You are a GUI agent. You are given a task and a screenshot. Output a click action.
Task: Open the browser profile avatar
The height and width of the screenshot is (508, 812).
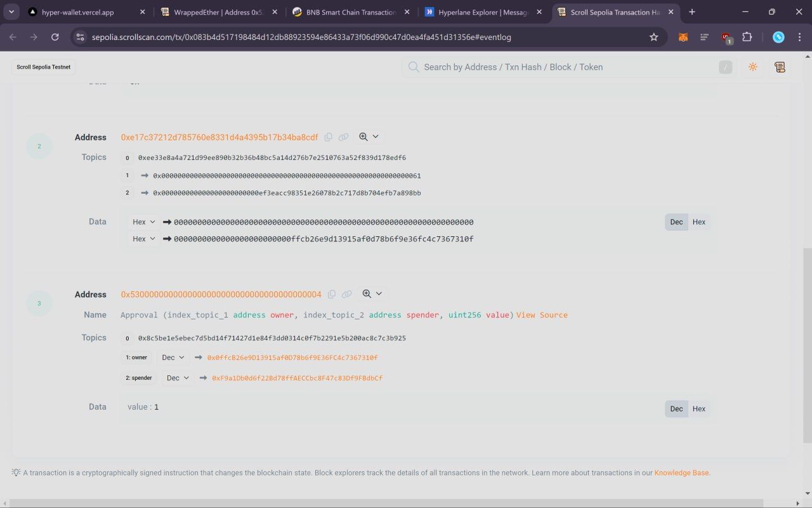pyautogui.click(x=778, y=37)
